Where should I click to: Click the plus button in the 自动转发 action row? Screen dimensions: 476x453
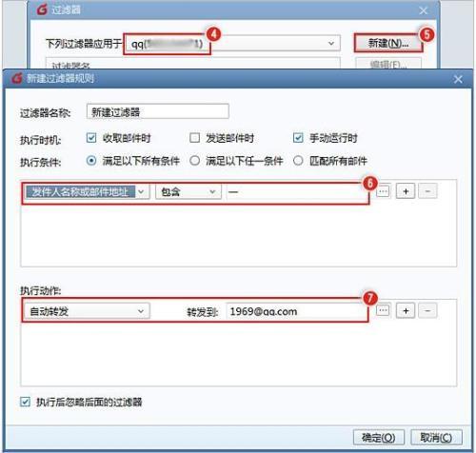(406, 310)
